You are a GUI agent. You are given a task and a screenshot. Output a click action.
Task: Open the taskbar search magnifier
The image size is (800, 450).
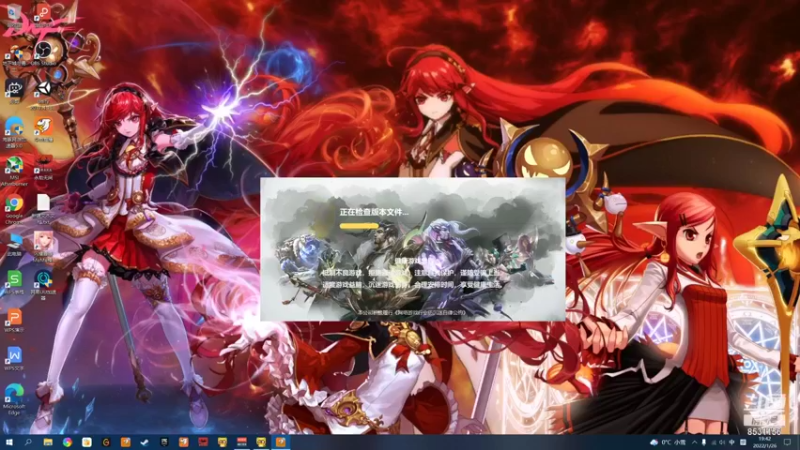coord(28,442)
